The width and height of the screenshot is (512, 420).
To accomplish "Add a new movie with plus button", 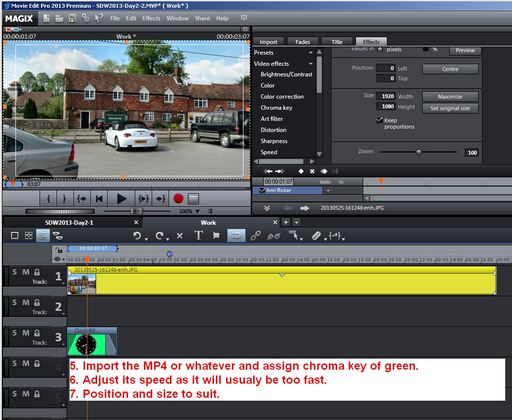I will pyautogui.click(x=286, y=222).
